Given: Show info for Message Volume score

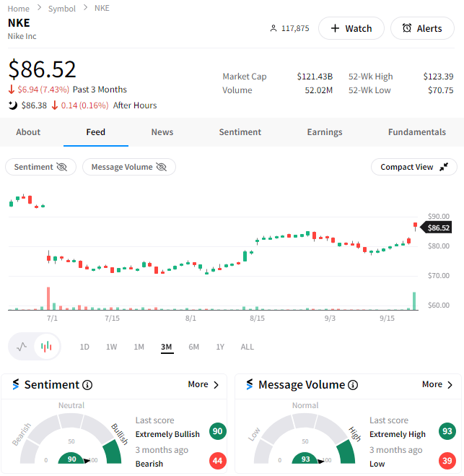Looking at the screenshot, I should pos(353,385).
